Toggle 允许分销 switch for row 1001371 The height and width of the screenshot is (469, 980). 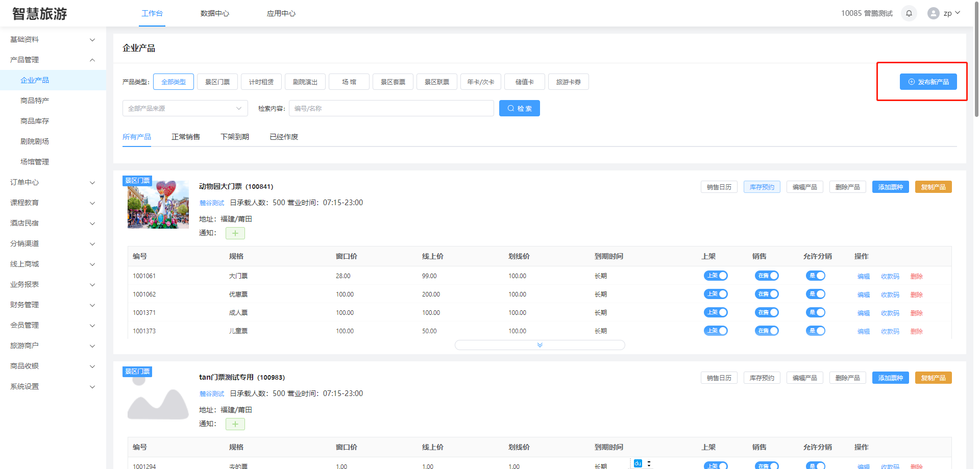816,312
